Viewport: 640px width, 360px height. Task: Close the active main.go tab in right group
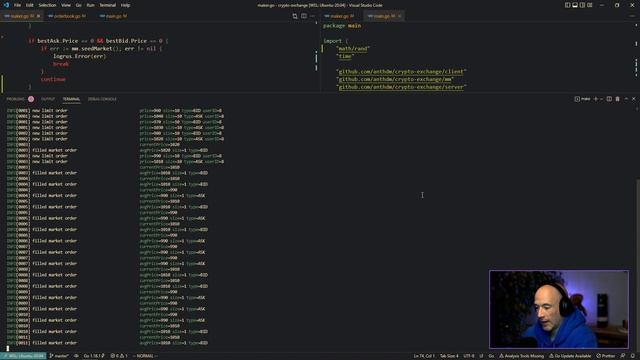point(400,16)
